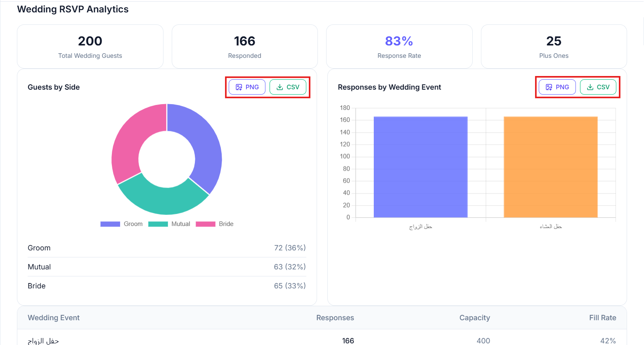Click the blue حفل الزواج bar
Screen dimensions: 644x345
point(421,167)
